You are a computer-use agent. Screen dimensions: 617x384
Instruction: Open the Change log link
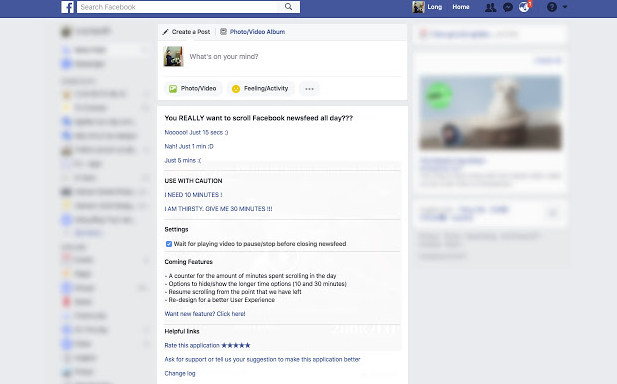coord(180,373)
